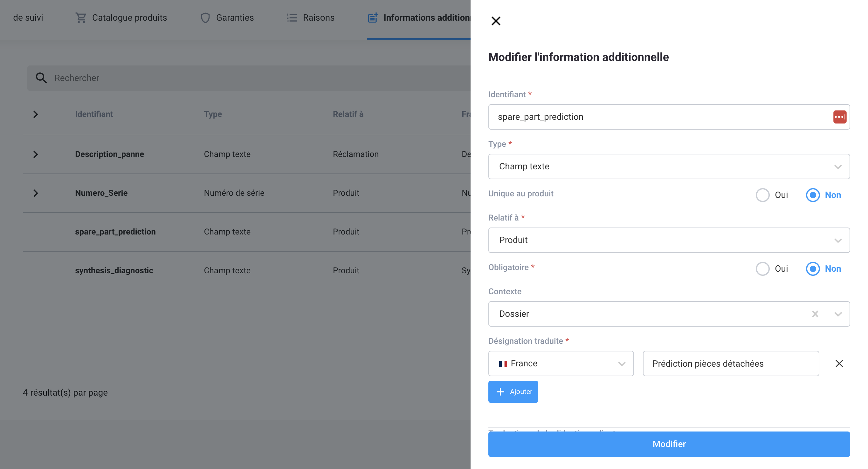This screenshot has height=469, width=868.
Task: Select Non for Obligatoire
Action: tap(812, 269)
